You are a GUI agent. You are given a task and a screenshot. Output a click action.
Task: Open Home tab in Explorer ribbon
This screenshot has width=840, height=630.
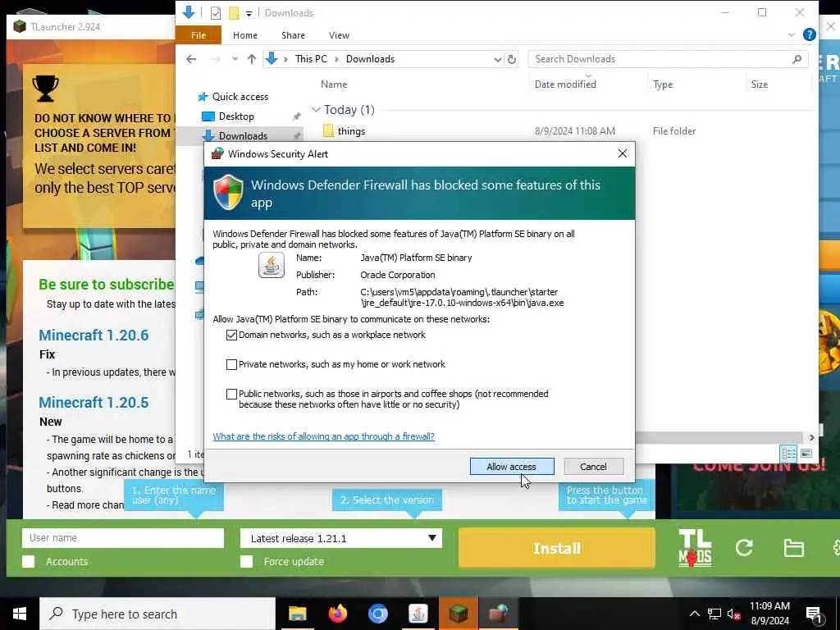pyautogui.click(x=245, y=35)
